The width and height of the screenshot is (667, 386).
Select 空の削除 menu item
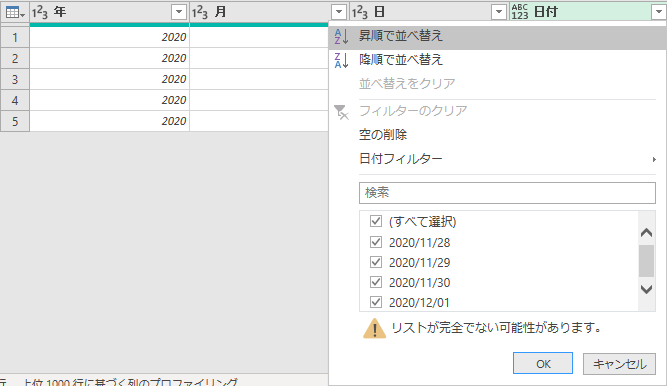point(498,135)
